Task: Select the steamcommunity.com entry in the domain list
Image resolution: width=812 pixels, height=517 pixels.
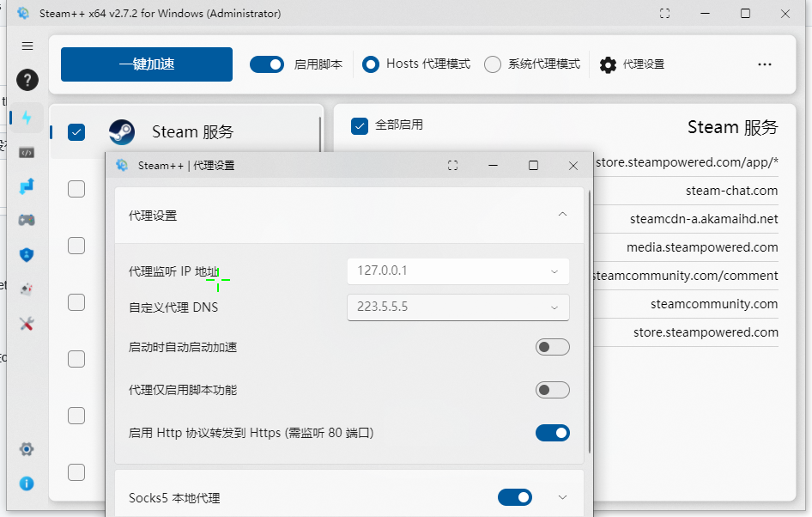Action: [x=714, y=303]
